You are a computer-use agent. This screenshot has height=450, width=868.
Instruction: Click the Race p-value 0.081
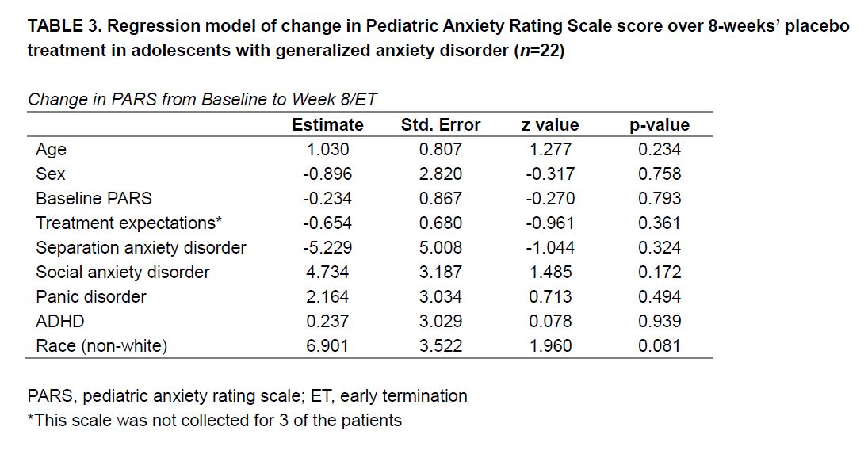(x=660, y=346)
